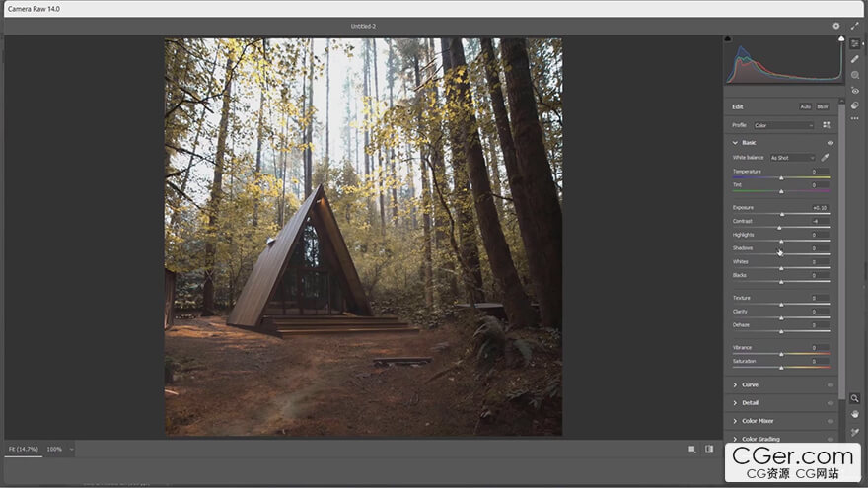Image resolution: width=868 pixels, height=488 pixels.
Task: Toggle Basic panel visibility eye
Action: 830,143
